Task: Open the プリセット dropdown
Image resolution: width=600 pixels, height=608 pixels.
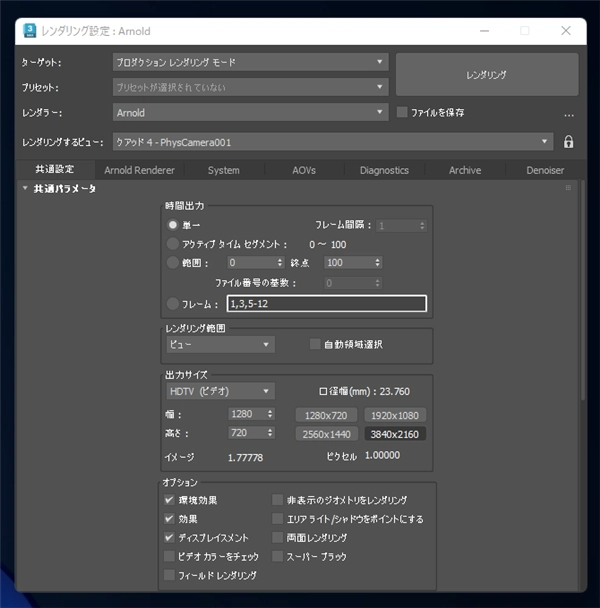Action: point(251,87)
